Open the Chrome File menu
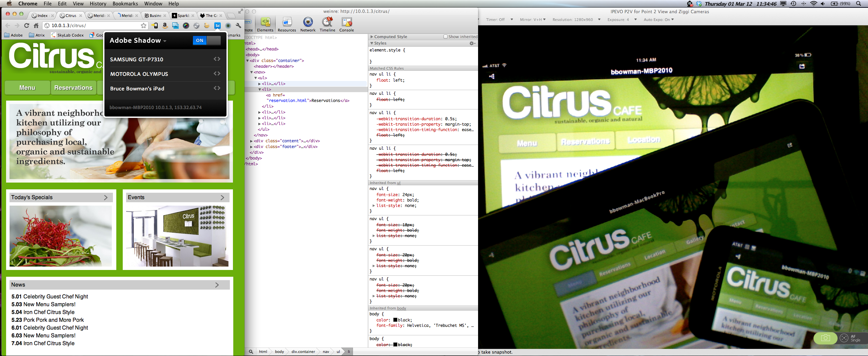Image resolution: width=868 pixels, height=356 pixels. coord(47,4)
